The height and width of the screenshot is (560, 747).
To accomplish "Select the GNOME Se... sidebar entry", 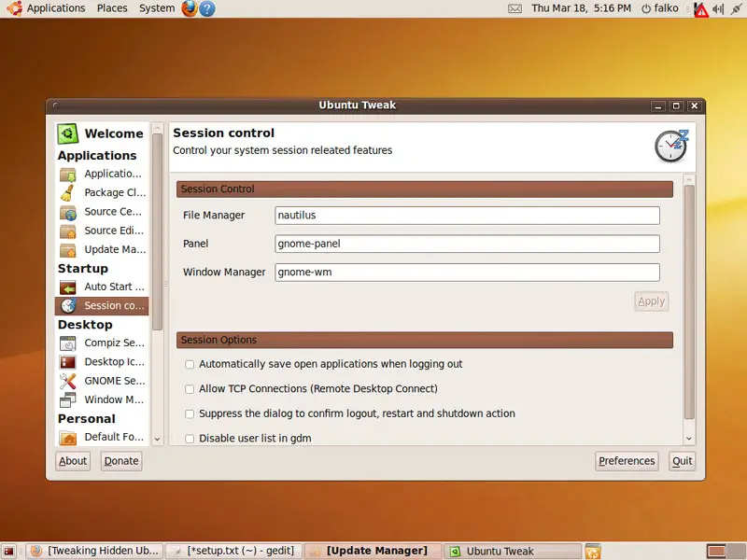I will click(x=102, y=382).
